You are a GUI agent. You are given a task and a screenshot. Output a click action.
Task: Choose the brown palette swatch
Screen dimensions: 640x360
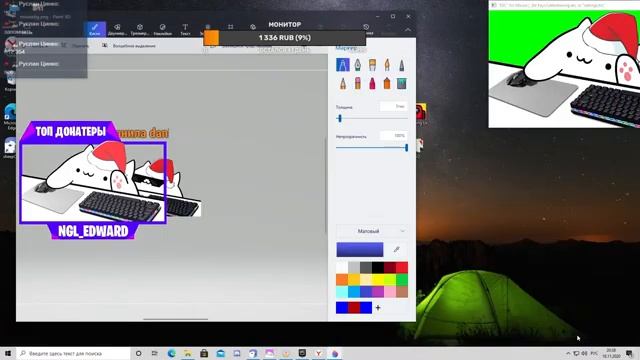[x=402, y=291]
